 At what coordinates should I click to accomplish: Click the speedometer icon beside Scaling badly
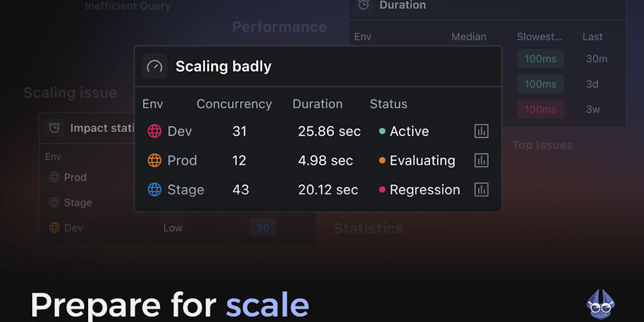tap(155, 66)
